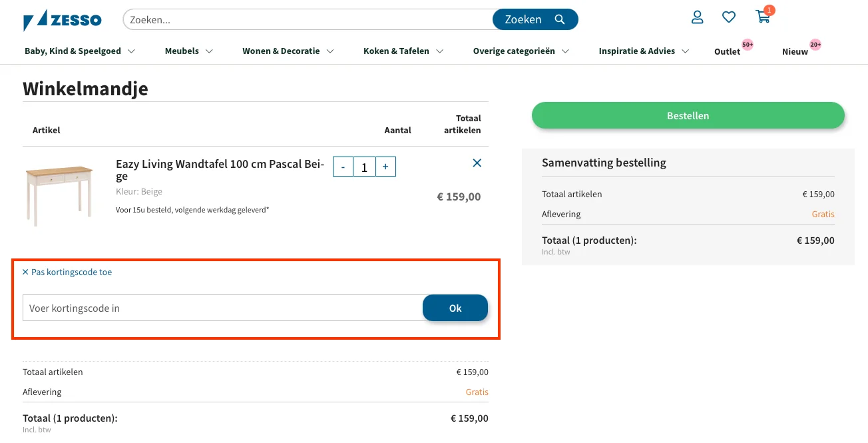Submit the discount code with Ok

point(455,308)
